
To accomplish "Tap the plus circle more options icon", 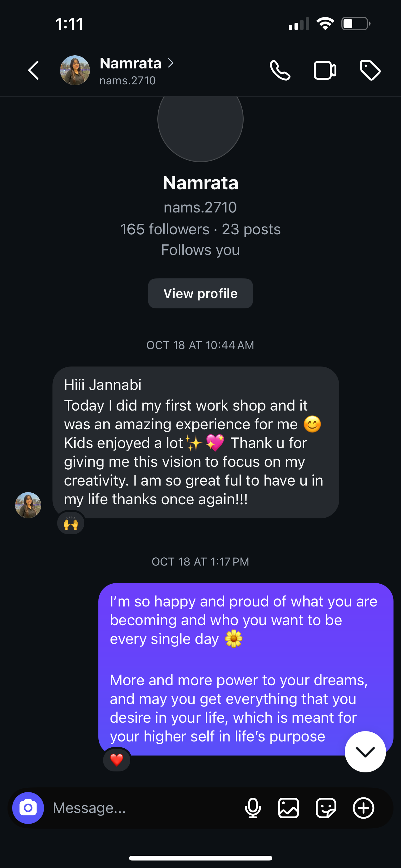I will [363, 808].
